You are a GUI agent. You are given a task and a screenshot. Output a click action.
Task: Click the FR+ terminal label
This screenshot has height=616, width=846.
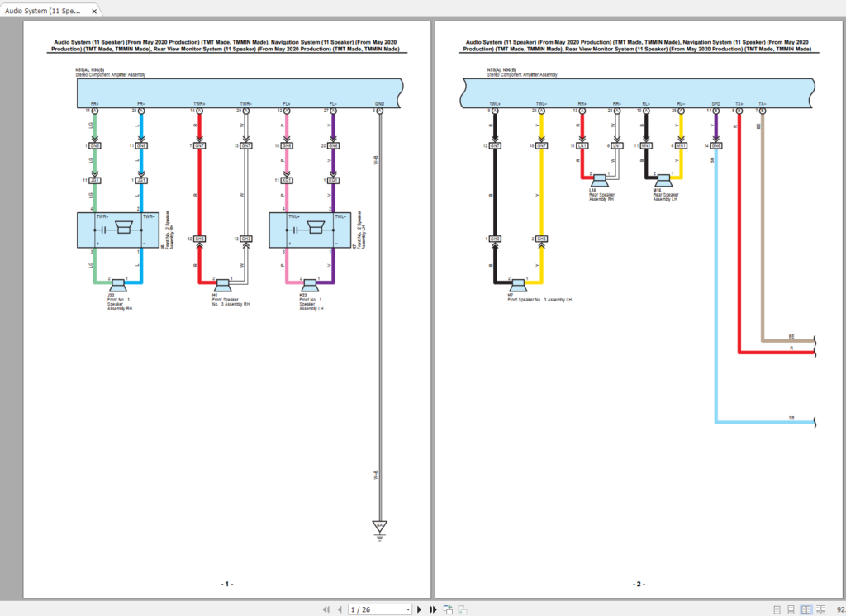[x=95, y=103]
